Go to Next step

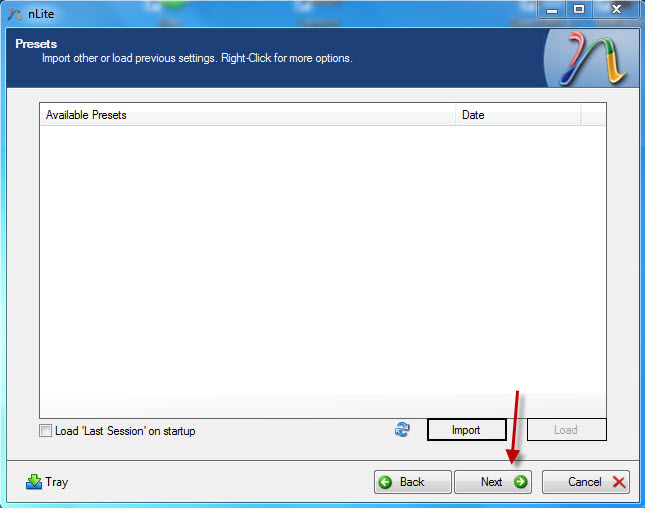point(493,482)
